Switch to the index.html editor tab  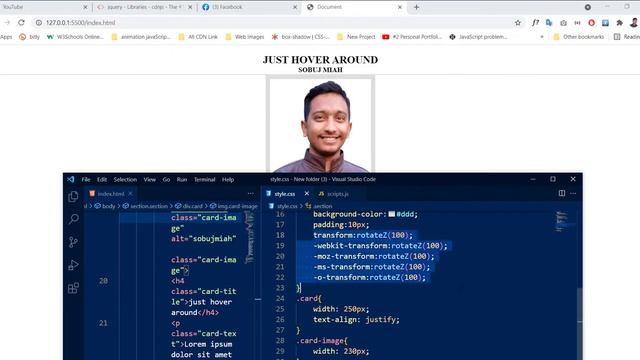click(111, 194)
